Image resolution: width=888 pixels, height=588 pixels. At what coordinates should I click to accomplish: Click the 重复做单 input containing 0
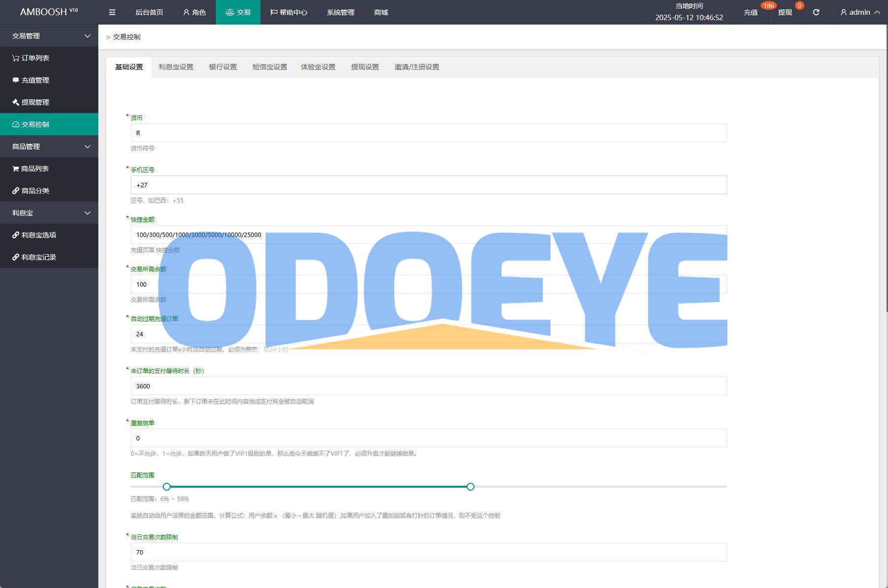pyautogui.click(x=429, y=438)
